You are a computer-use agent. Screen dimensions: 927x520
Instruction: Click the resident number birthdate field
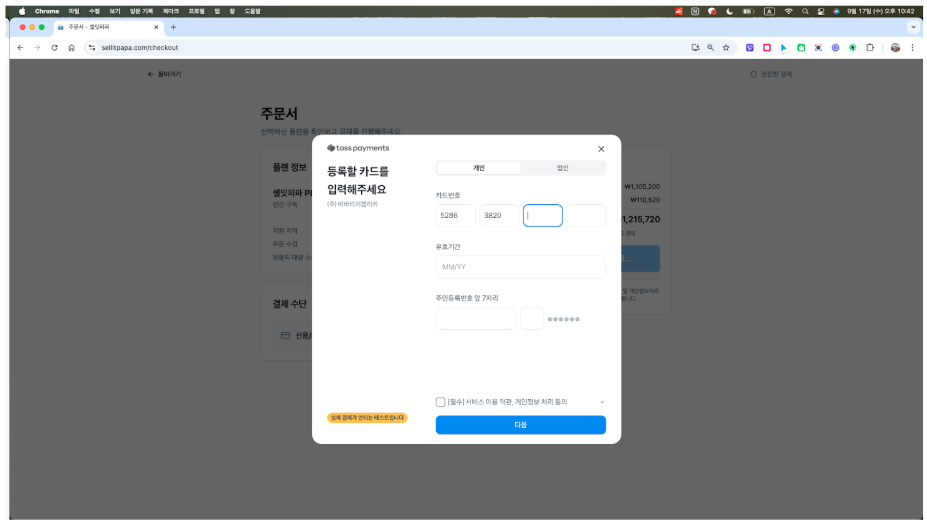(476, 318)
